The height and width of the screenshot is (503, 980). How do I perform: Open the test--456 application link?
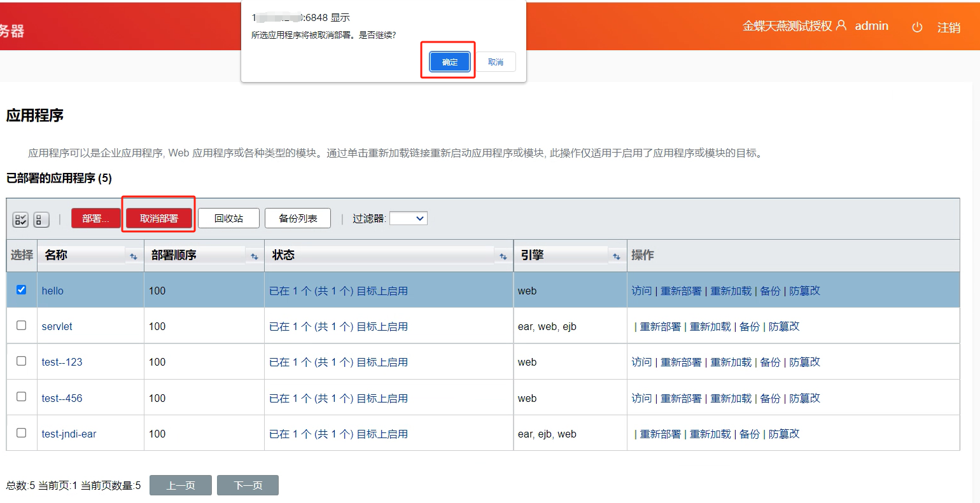62,398
